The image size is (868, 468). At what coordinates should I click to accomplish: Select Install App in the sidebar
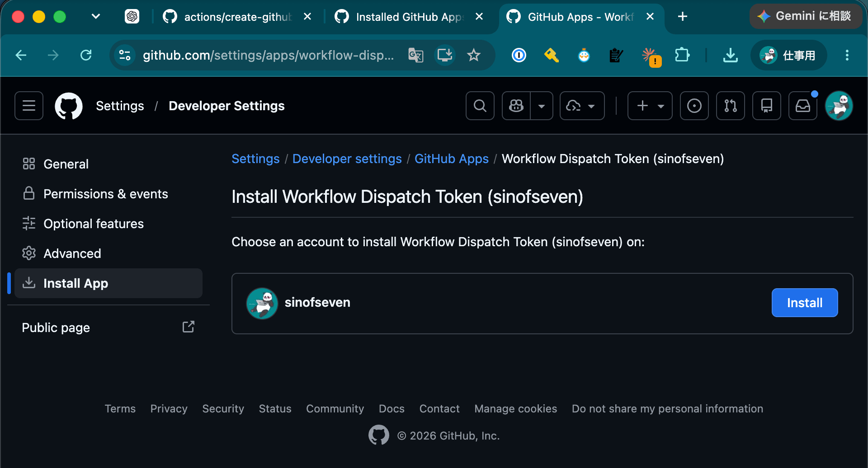click(108, 283)
